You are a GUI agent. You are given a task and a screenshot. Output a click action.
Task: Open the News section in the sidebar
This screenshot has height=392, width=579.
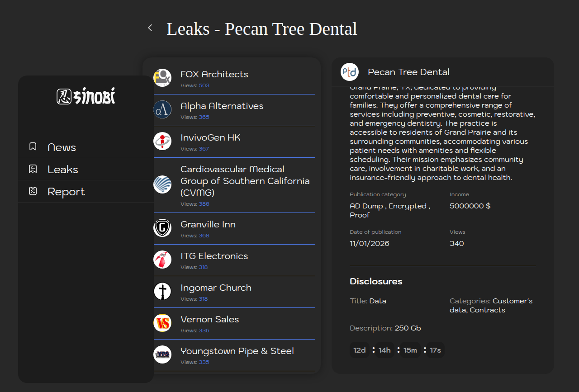point(62,147)
